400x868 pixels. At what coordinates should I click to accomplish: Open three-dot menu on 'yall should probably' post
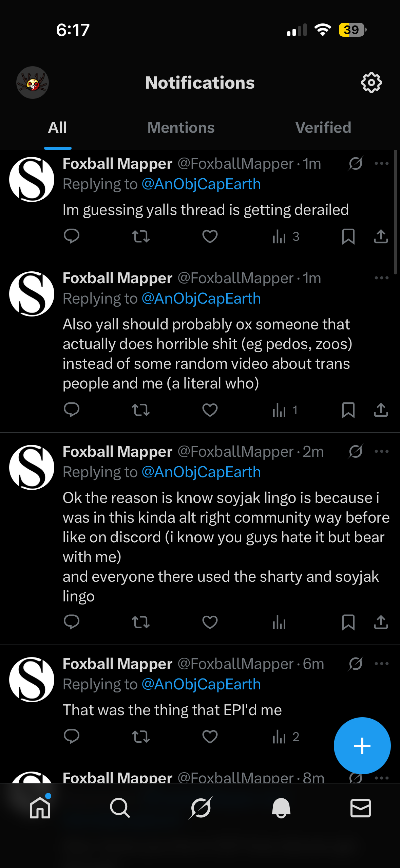(381, 278)
